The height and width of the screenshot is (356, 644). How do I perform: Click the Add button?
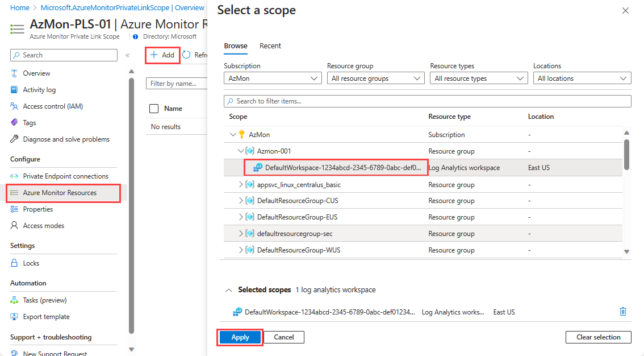162,55
